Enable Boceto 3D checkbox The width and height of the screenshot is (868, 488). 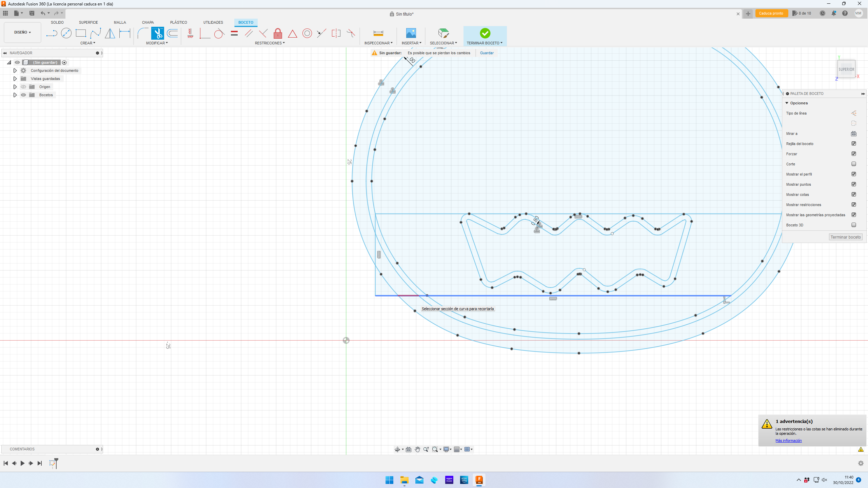[853, 225]
